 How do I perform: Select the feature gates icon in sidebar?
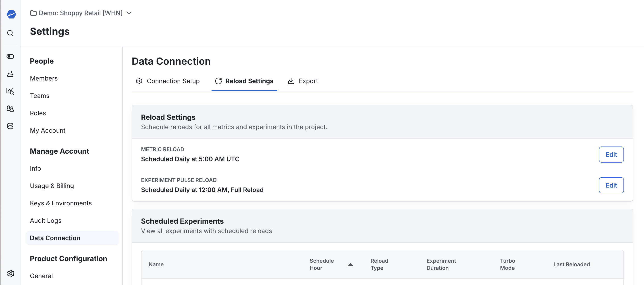point(10,56)
